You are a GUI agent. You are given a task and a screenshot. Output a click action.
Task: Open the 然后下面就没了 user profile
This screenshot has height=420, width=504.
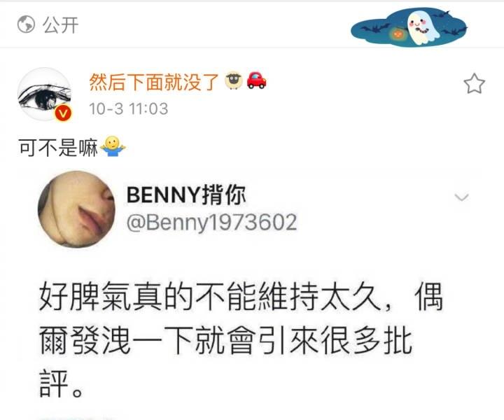coord(154,82)
